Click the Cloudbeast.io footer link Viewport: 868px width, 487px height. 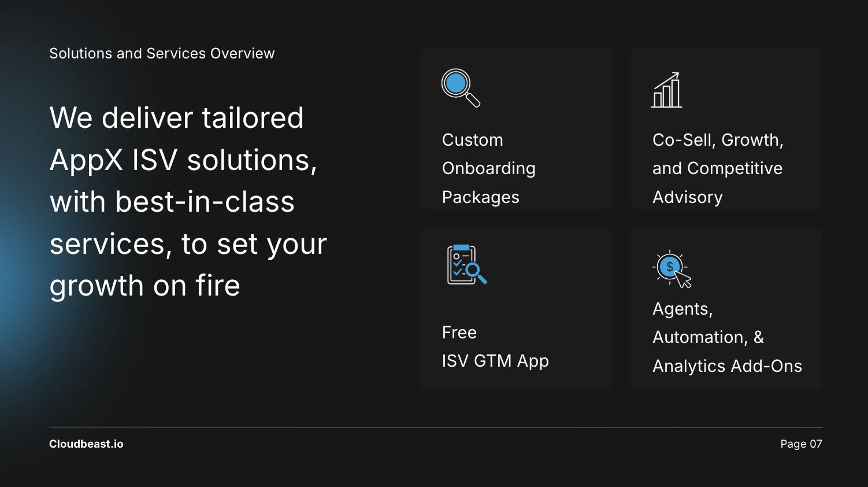tap(86, 444)
